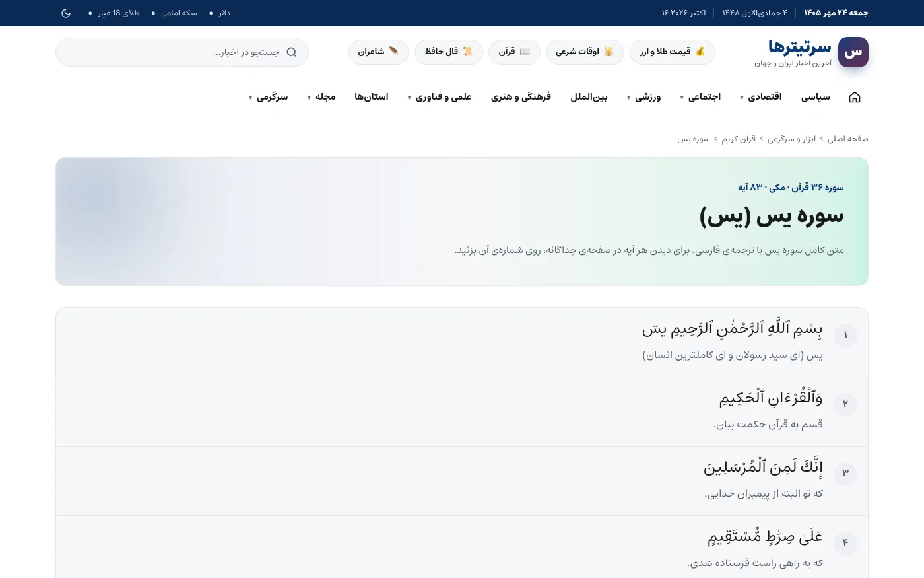924x578 pixels.
Task: Click the سوره یس breadcrumb text
Action: (x=694, y=139)
